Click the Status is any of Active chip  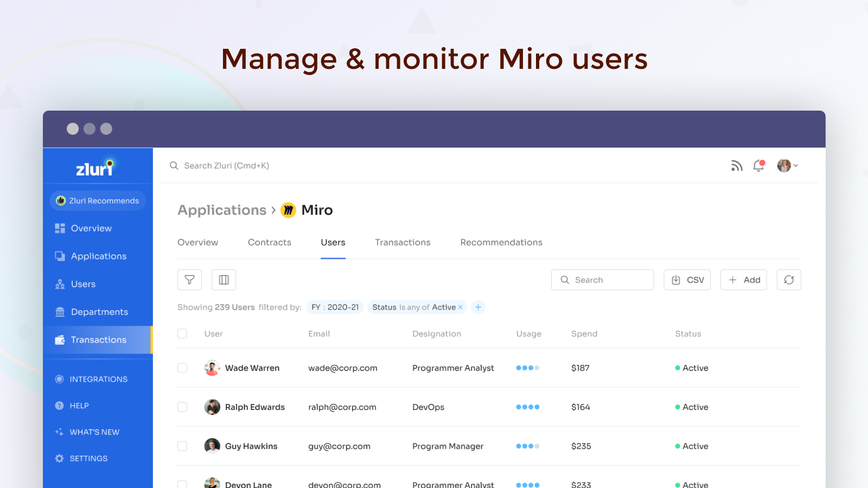point(417,307)
